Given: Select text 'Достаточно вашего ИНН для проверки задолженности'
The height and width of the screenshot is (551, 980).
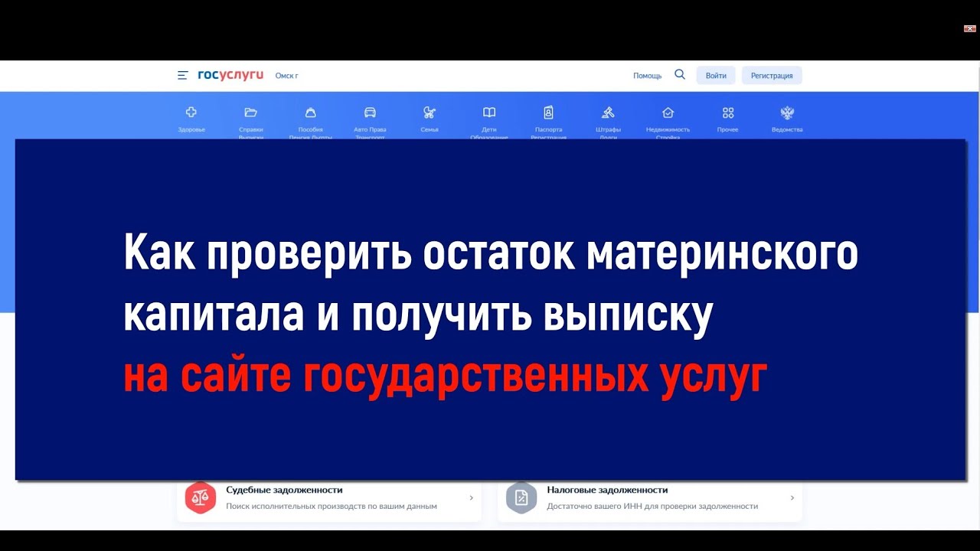Looking at the screenshot, I should point(652,506).
